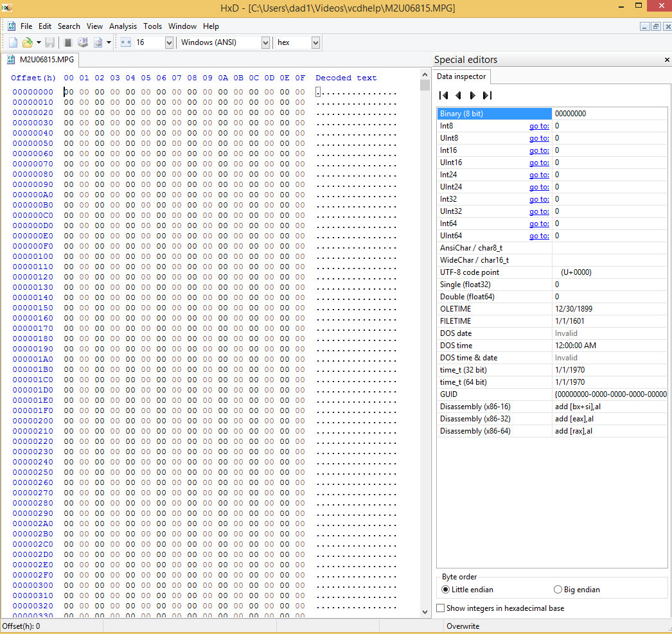Go to next byte in Data inspector
Screen dimensions: 672x634
point(472,95)
